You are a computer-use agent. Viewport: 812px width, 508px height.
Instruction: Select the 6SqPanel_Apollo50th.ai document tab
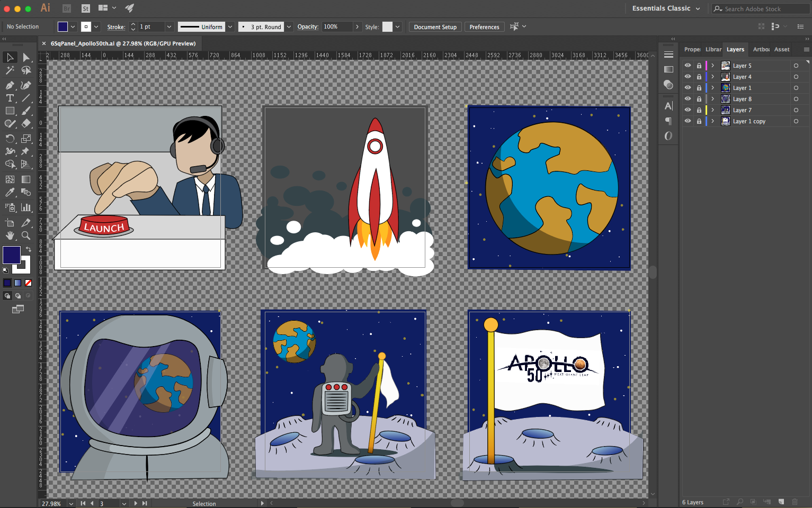123,43
